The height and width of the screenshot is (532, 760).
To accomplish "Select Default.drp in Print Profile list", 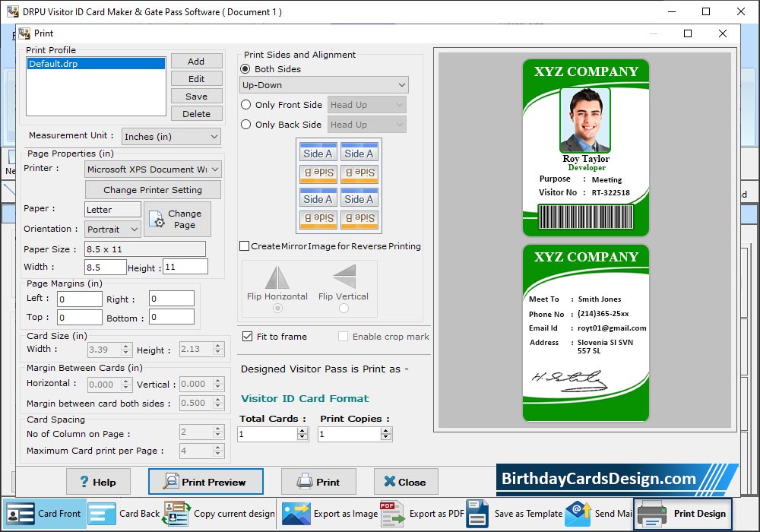I will [x=96, y=64].
